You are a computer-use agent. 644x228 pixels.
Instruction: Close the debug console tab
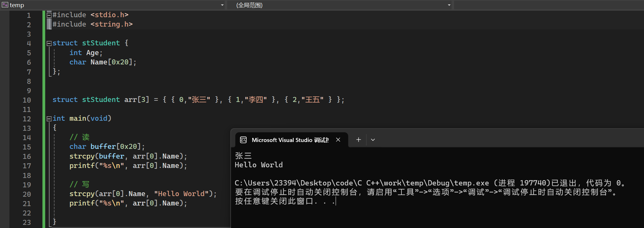(x=338, y=140)
